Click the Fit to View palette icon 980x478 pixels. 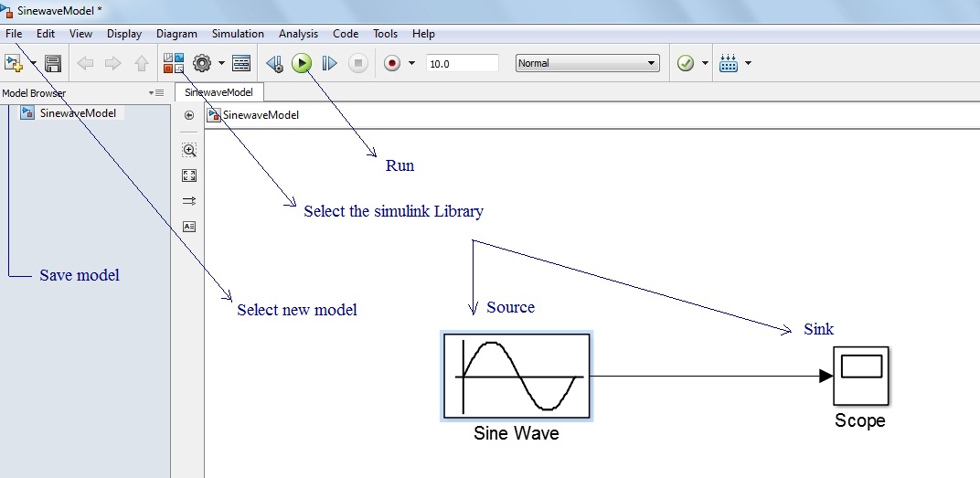pos(189,175)
